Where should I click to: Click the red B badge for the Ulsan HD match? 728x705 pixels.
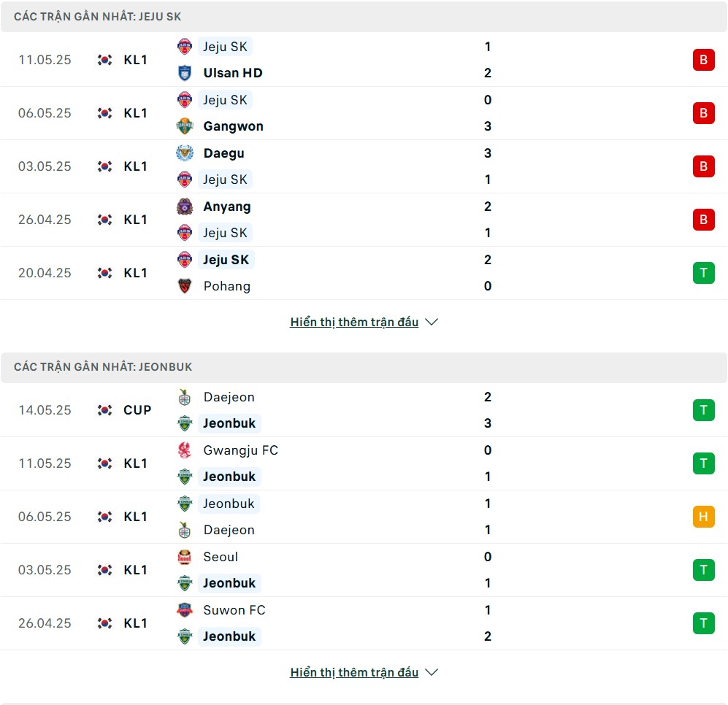(x=703, y=60)
